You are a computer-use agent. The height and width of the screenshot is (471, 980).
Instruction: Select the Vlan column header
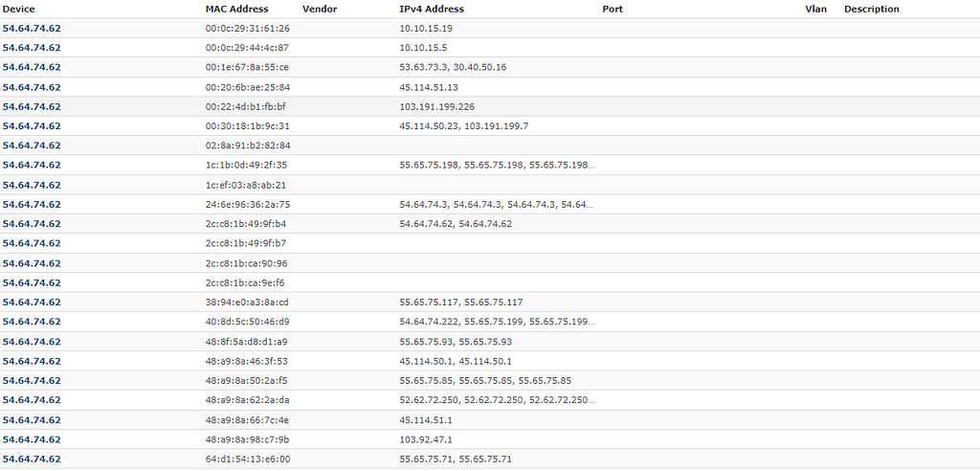coord(816,9)
